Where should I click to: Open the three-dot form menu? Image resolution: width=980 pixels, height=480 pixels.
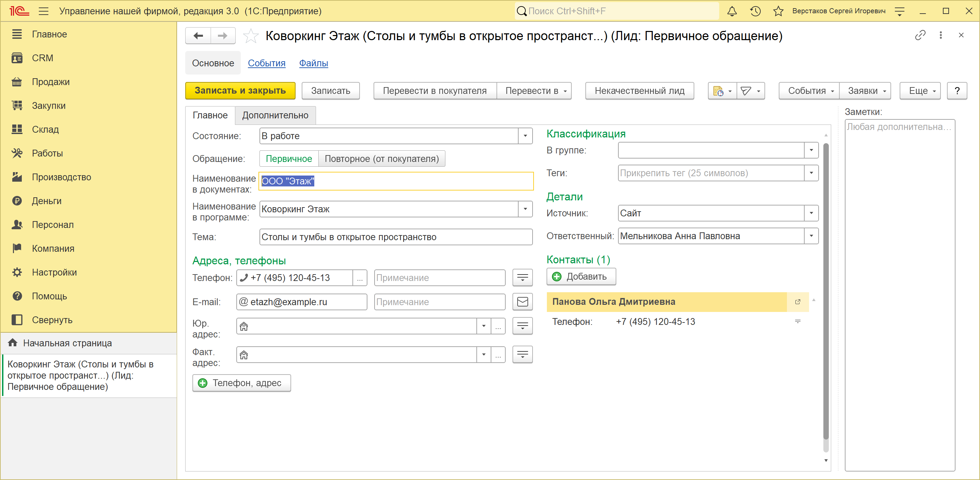click(941, 35)
